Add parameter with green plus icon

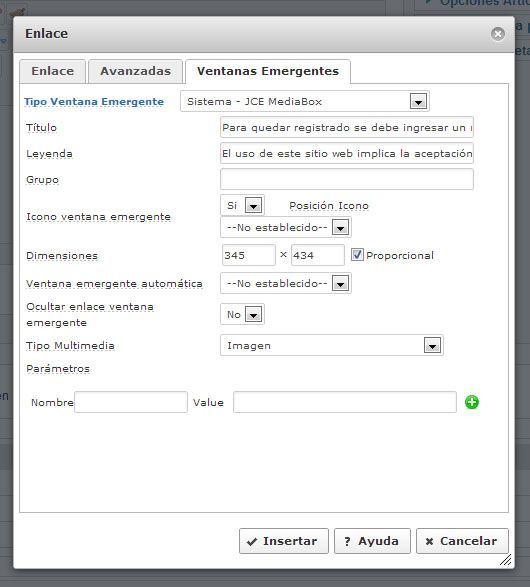(x=472, y=402)
